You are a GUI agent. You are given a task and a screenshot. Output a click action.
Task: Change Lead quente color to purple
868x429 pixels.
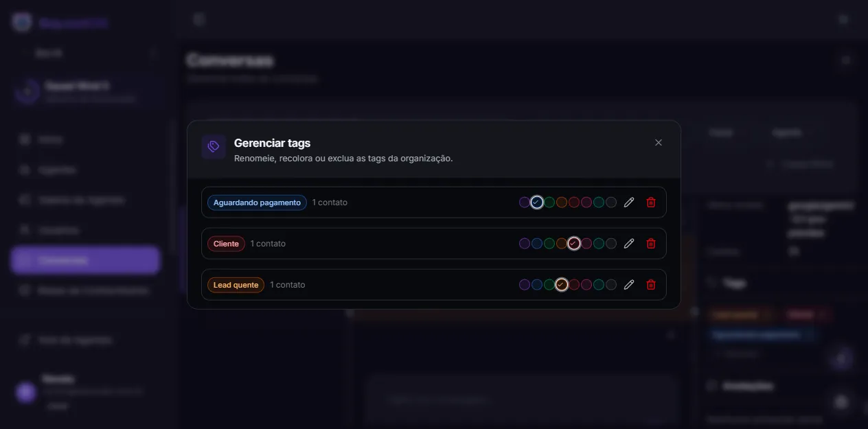pos(525,285)
